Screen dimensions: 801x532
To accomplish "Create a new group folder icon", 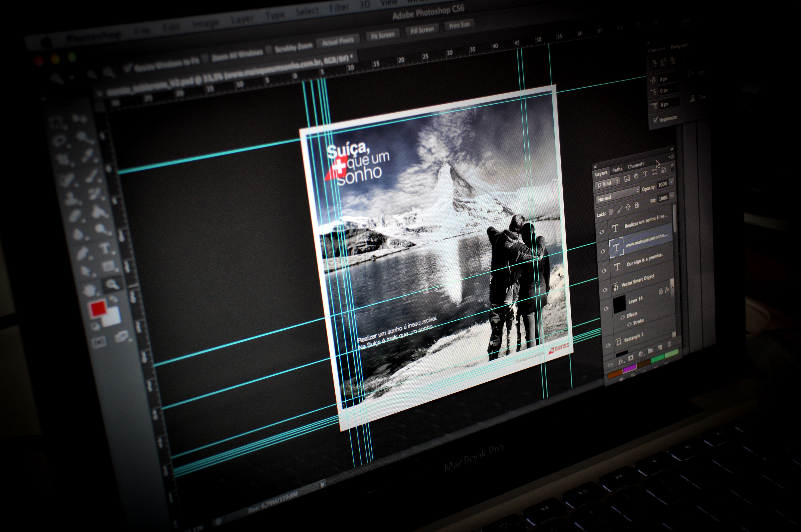I will tap(650, 350).
